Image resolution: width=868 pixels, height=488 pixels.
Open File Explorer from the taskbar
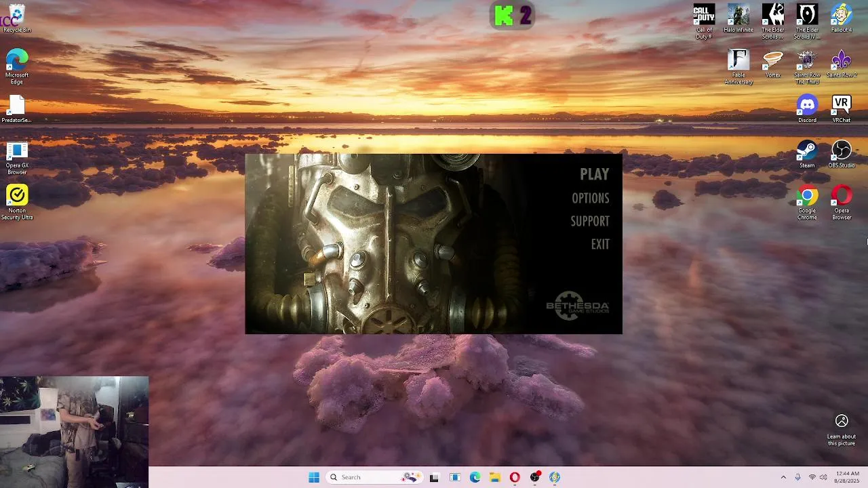coord(495,477)
